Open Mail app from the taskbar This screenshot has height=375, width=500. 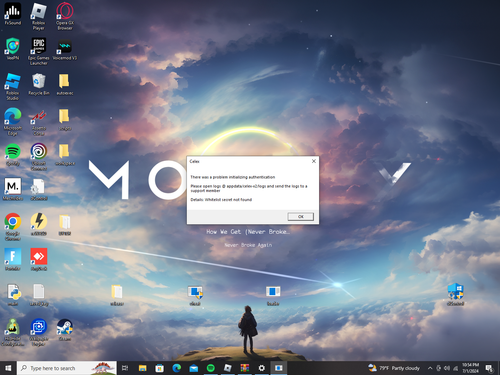(x=194, y=368)
